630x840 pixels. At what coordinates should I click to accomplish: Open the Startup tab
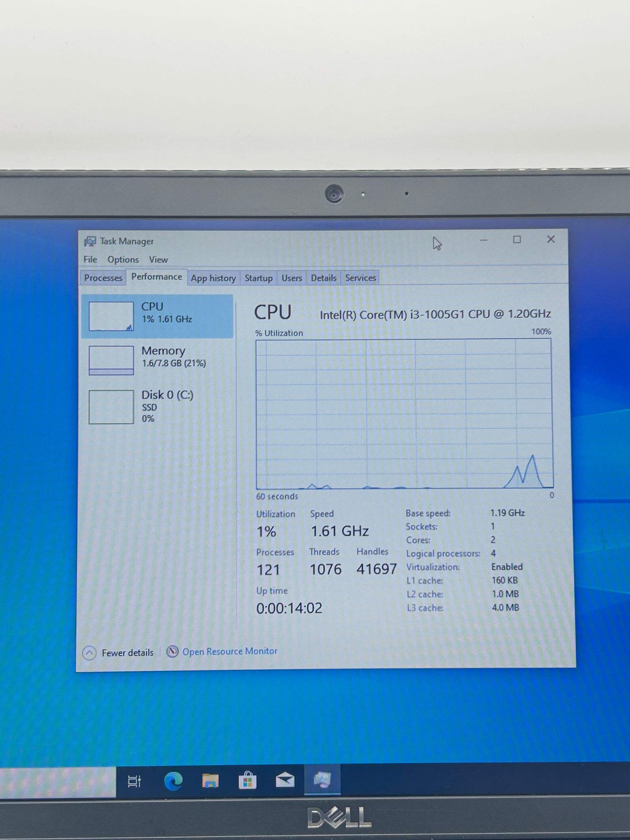(258, 278)
